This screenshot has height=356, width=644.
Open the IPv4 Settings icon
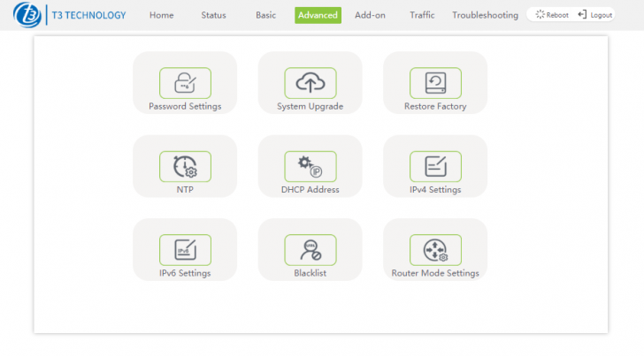coord(435,166)
